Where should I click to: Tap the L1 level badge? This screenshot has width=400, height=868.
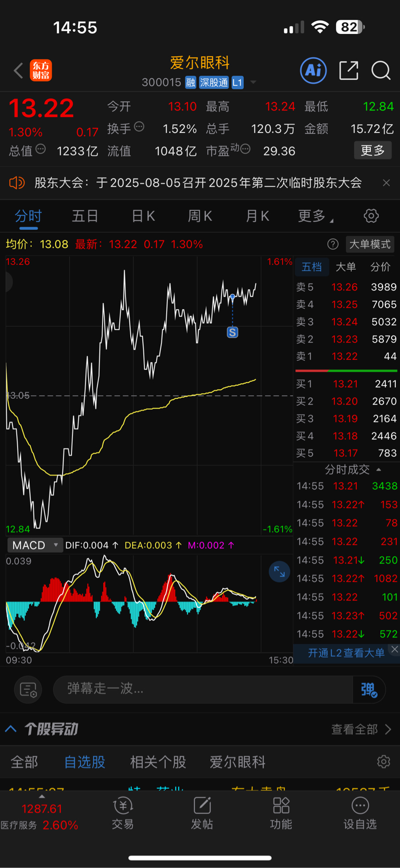238,82
